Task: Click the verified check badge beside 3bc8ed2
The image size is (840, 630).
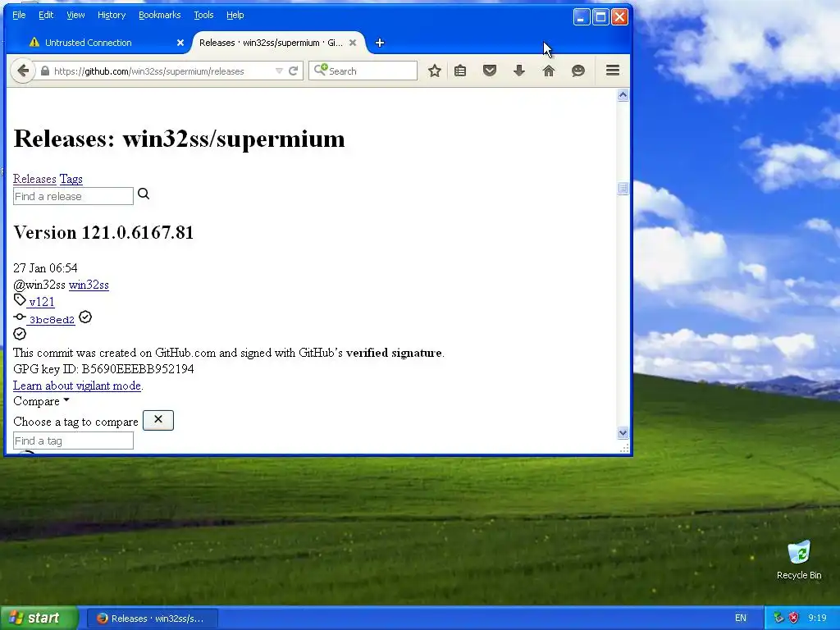Action: (85, 317)
